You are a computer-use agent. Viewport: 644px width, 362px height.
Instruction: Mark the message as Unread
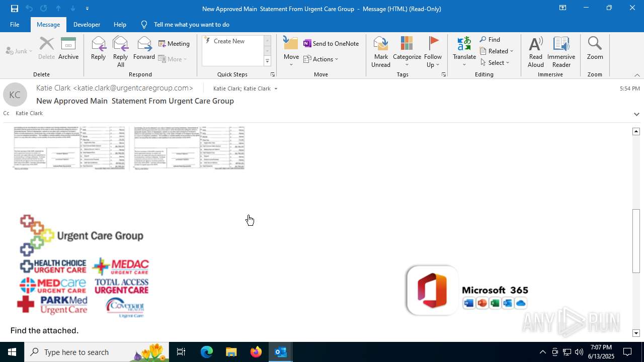(381, 52)
